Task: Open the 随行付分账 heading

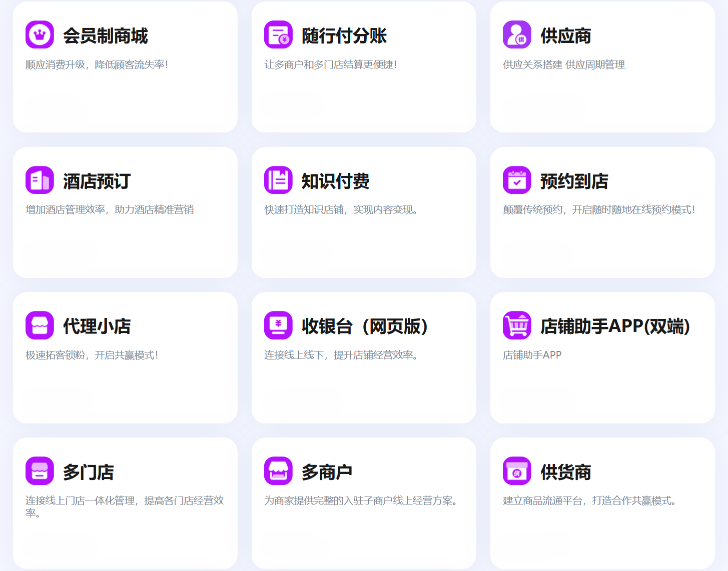Action: pos(344,36)
